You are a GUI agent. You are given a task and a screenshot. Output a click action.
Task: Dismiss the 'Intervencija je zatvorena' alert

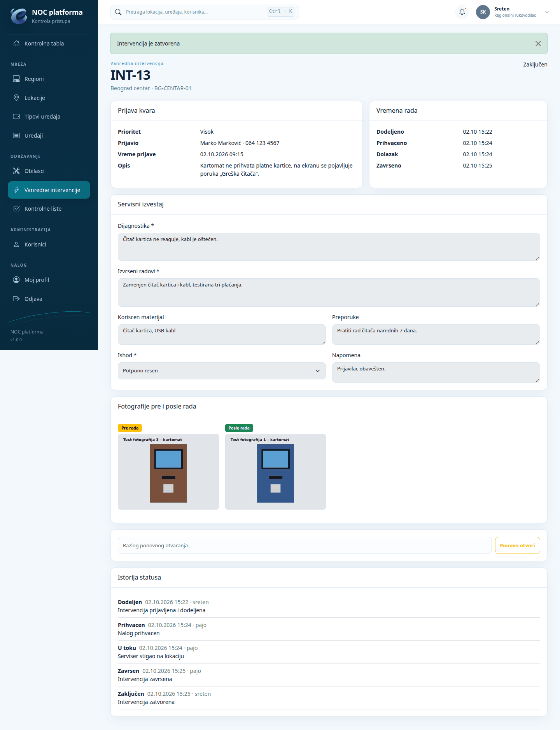[x=538, y=44]
